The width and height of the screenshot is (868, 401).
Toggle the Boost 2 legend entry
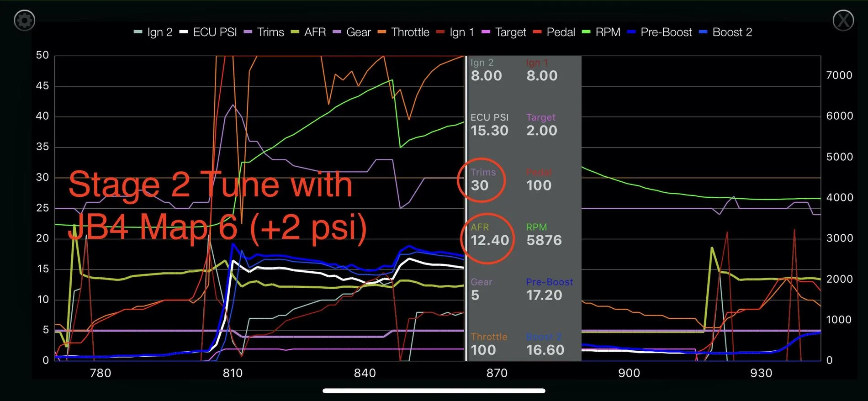725,32
